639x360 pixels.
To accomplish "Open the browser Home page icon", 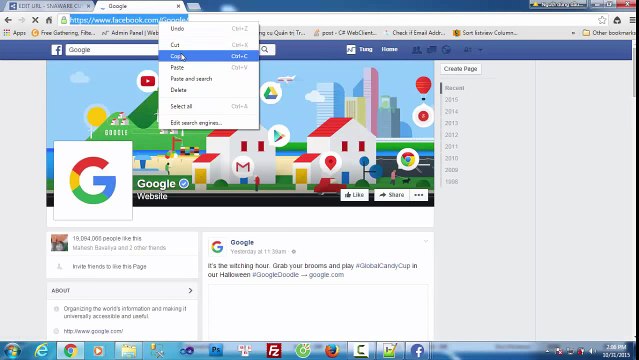I will tap(48, 20).
